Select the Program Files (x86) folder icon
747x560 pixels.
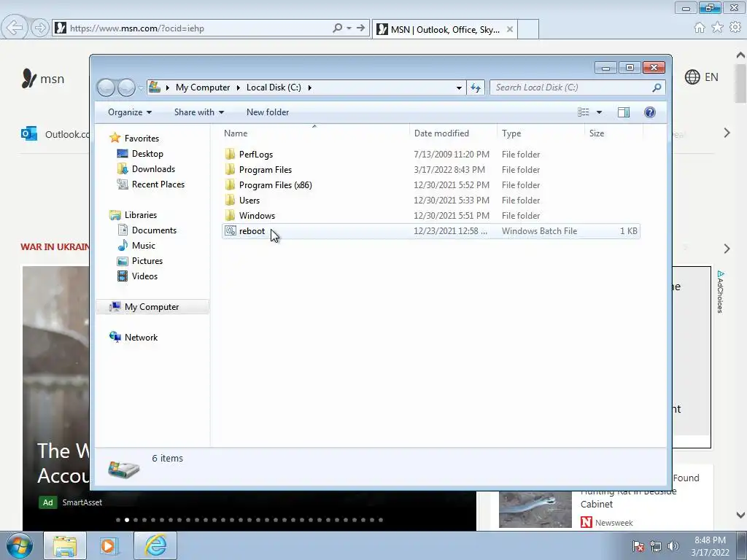tap(230, 184)
